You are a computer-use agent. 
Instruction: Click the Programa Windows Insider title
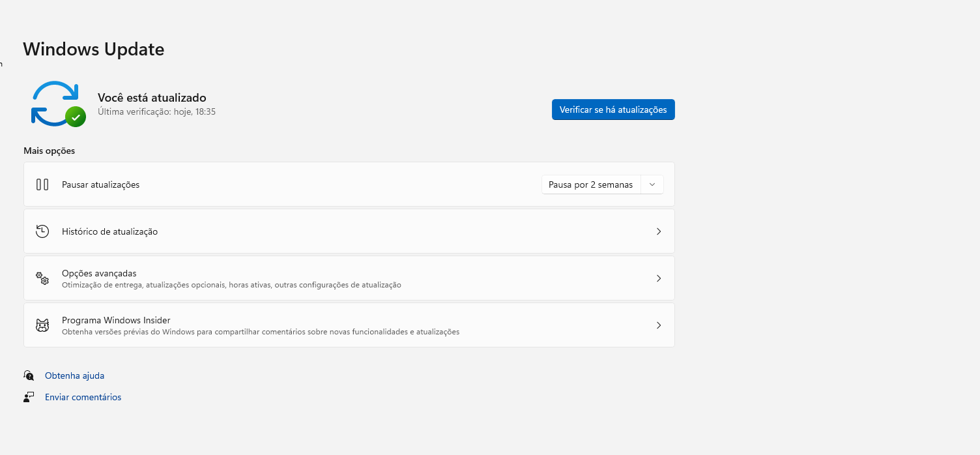click(116, 320)
